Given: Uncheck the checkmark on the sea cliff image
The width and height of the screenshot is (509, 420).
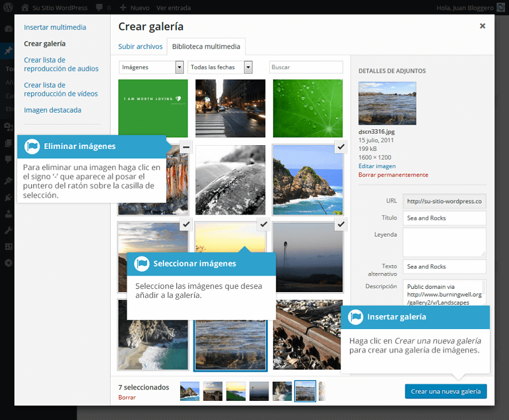Looking at the screenshot, I should click(x=341, y=147).
